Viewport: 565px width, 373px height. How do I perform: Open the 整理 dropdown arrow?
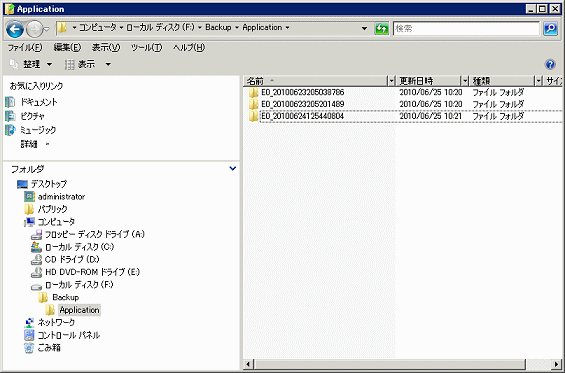49,65
